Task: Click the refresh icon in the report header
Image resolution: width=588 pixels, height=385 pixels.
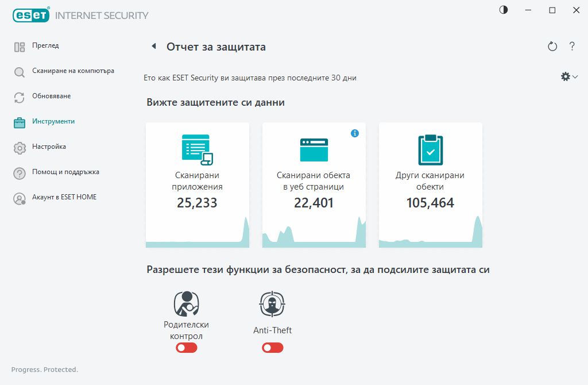Action: coord(552,47)
